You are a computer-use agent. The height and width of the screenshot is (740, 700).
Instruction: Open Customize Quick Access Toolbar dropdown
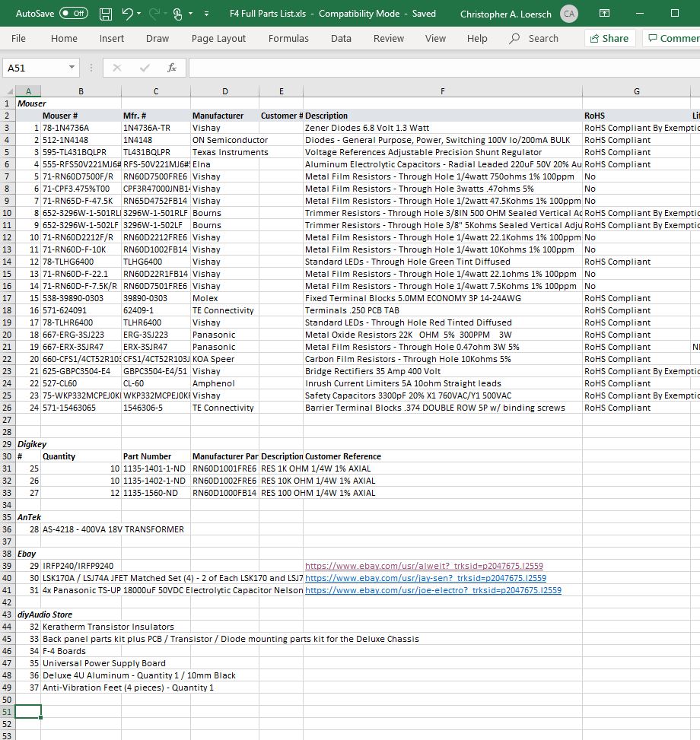point(206,14)
